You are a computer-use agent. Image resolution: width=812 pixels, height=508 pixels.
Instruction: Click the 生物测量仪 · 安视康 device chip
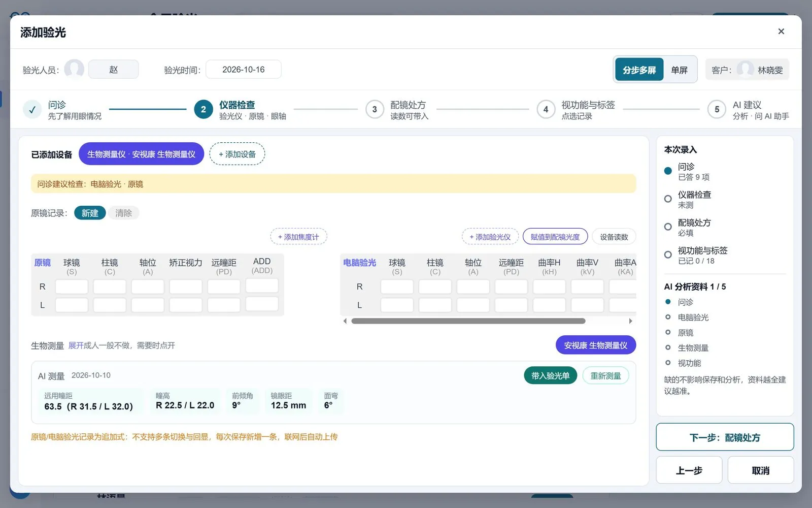(x=141, y=154)
